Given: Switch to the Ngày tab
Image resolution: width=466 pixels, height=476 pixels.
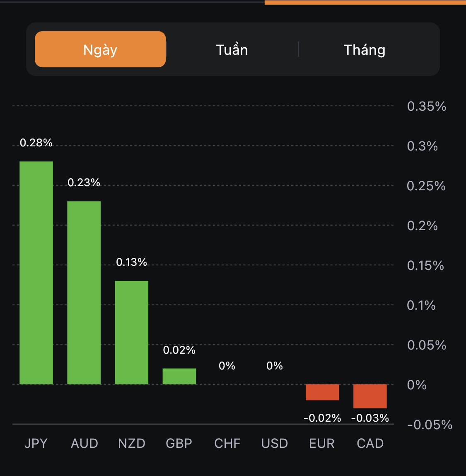Looking at the screenshot, I should tap(100, 49).
